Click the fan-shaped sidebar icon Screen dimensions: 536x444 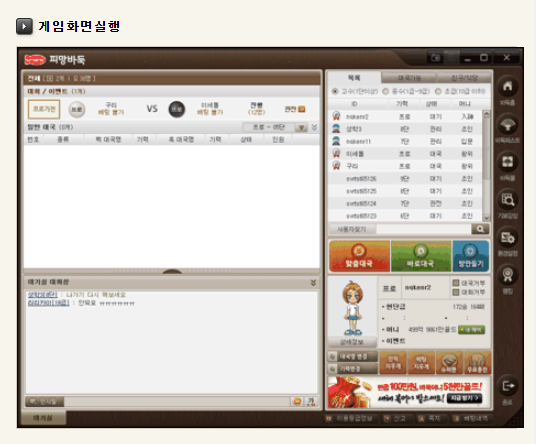coord(508,125)
